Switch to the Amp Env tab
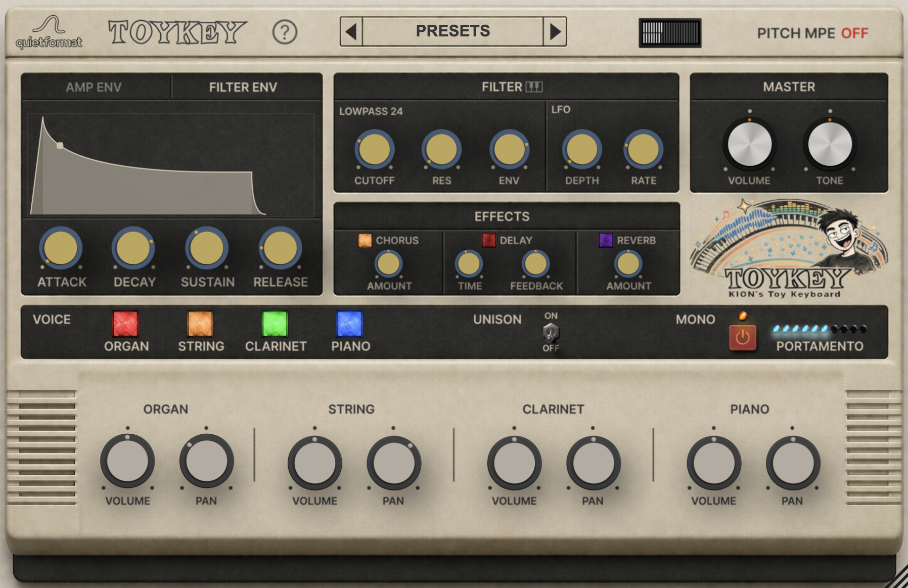The image size is (908, 588). point(94,87)
